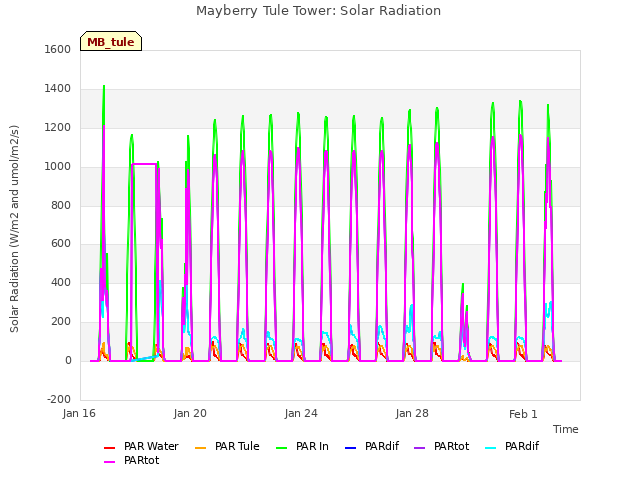The width and height of the screenshot is (640, 480).
Task: Click the green PAR In color swatch
Action: [x=282, y=448]
